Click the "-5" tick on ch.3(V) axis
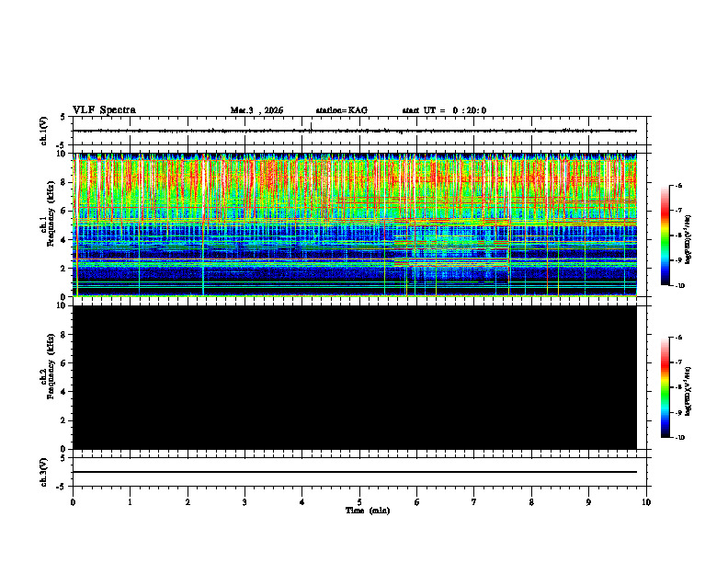The image size is (728, 563). pyautogui.click(x=62, y=487)
